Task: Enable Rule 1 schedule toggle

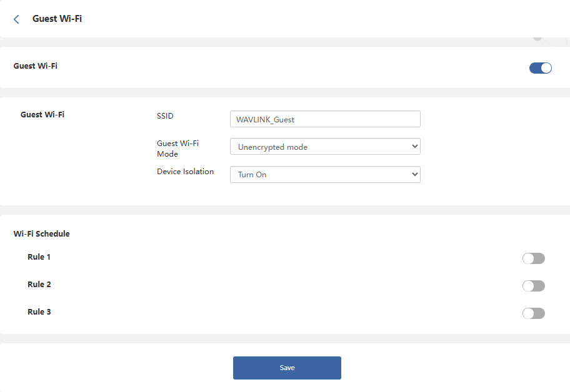Action: [x=533, y=258]
